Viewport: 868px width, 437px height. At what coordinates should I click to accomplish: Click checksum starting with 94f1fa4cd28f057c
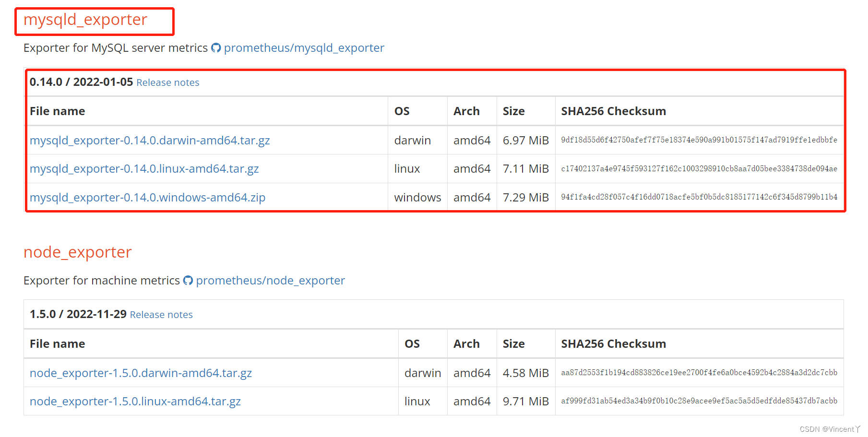699,197
